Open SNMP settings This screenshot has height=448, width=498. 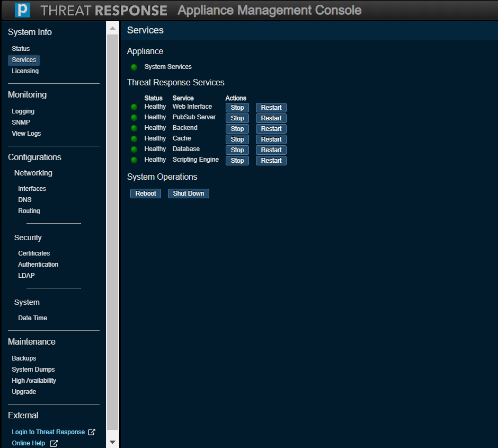21,122
